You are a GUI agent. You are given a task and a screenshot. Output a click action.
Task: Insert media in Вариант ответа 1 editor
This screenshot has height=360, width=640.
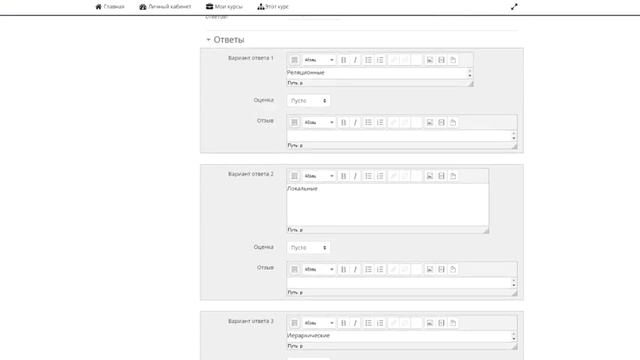tap(441, 60)
